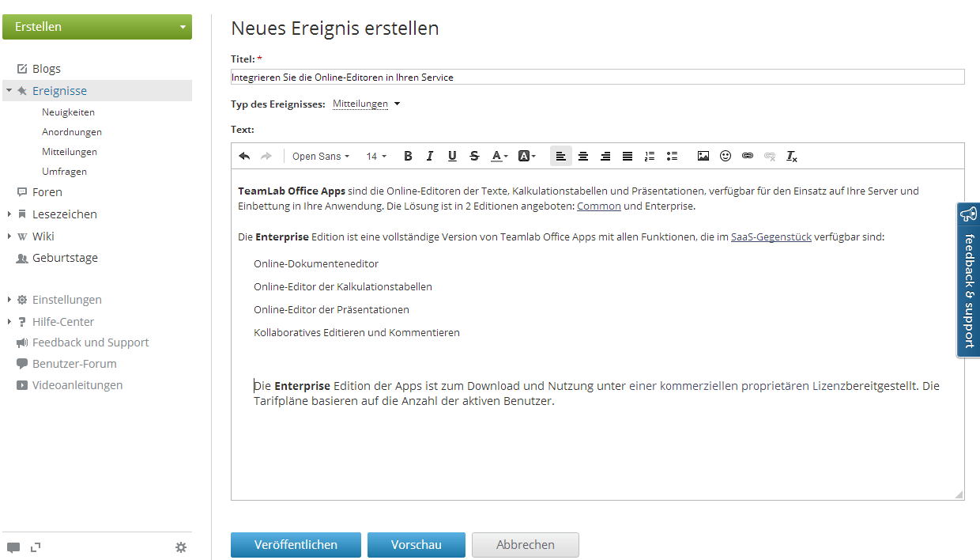
Task: Click the unlink icon in the toolbar
Action: 770,156
